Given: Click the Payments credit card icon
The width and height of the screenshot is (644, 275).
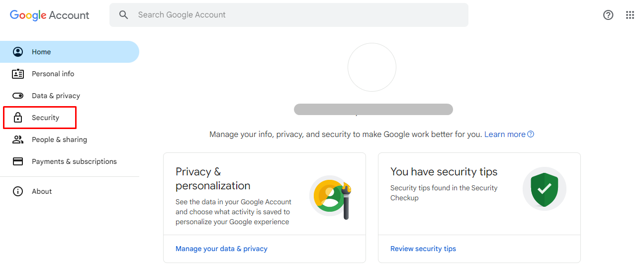Looking at the screenshot, I should pyautogui.click(x=18, y=161).
